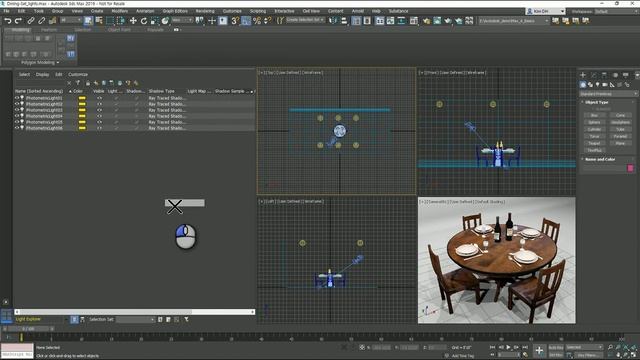This screenshot has height=360, width=640.
Task: Activate the Select and Rotate tool
Action: tap(144, 20)
